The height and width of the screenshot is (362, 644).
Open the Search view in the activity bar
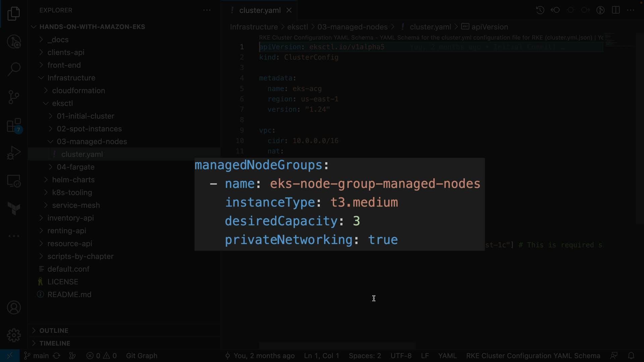tap(14, 69)
